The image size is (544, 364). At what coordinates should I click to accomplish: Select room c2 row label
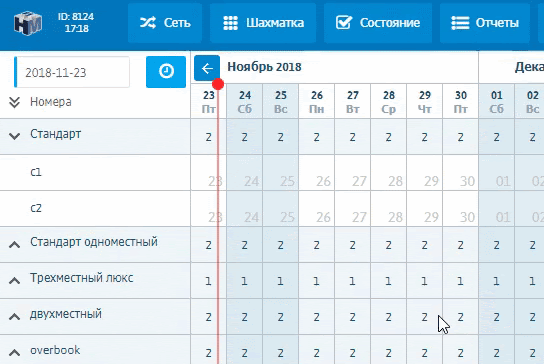36,208
